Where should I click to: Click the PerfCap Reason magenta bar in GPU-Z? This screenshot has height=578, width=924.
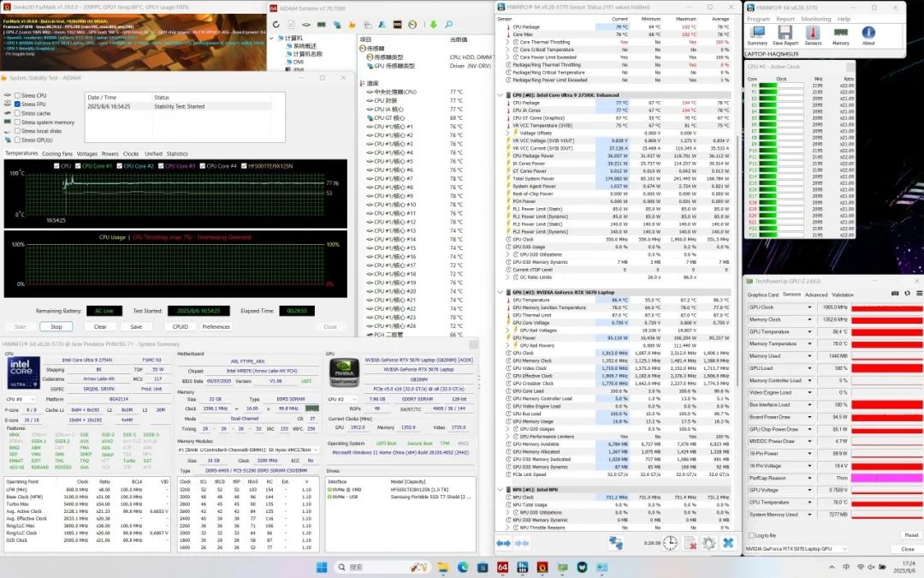887,479
